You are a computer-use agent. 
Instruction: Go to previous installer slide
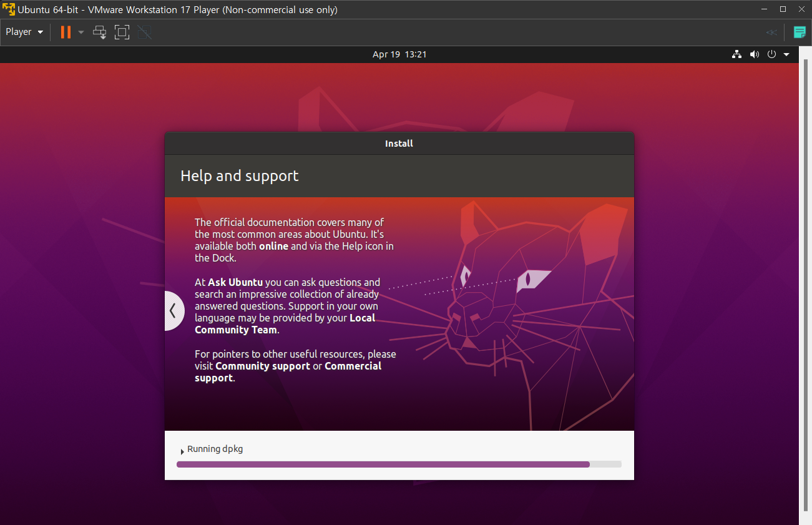coord(174,310)
